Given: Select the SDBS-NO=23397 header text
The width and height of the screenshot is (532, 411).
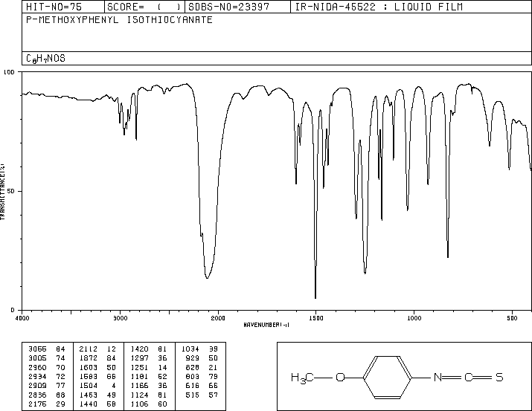Looking at the screenshot, I should tap(229, 7).
